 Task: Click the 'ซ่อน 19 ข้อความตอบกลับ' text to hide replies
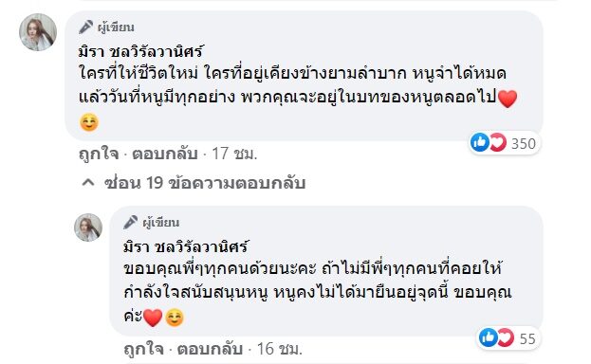coord(205,183)
